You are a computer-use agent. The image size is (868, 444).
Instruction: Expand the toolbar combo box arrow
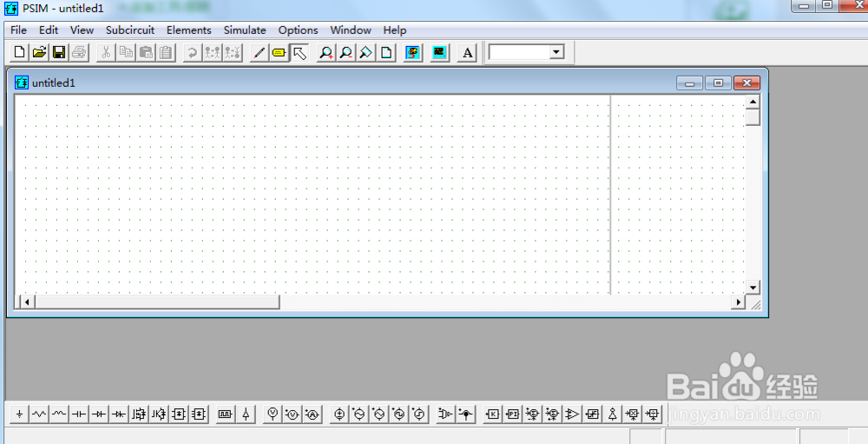point(557,52)
